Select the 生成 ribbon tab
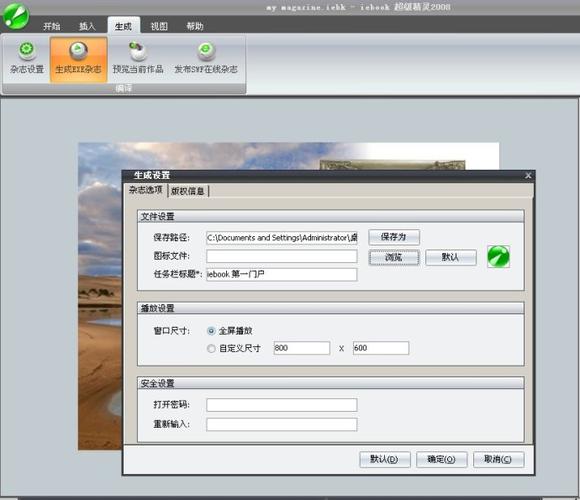 click(x=124, y=26)
